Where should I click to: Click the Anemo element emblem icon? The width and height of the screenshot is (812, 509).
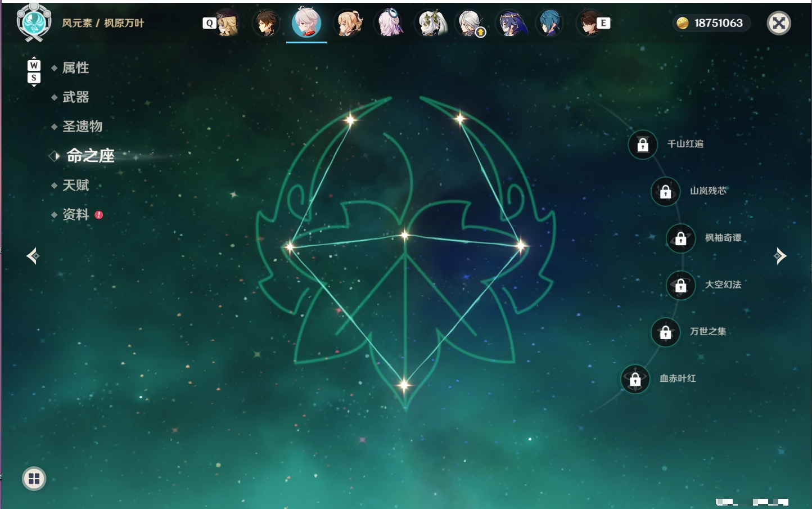[x=34, y=22]
